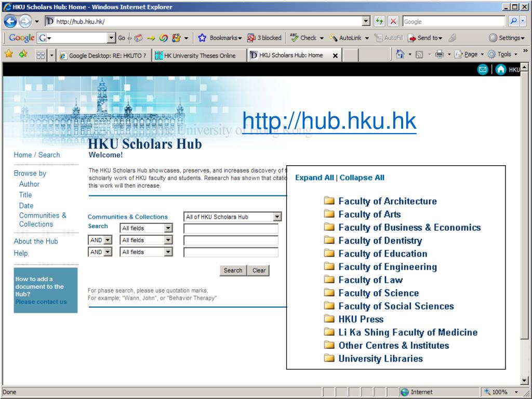Click the vertical scrollbar down arrow
Image resolution: width=532 pixels, height=399 pixels.
(x=525, y=380)
